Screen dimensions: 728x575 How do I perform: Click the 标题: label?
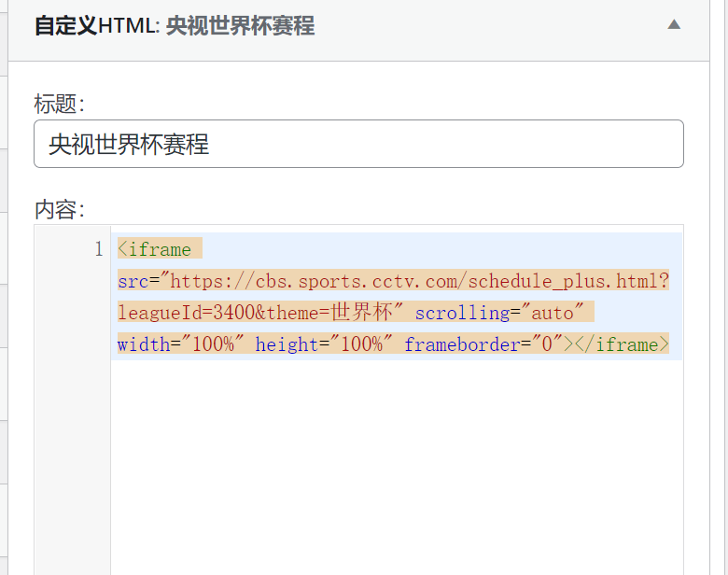point(60,104)
